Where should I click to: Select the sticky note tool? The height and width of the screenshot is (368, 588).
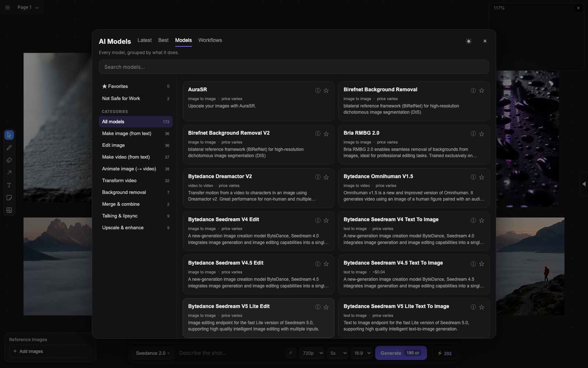coord(9,198)
